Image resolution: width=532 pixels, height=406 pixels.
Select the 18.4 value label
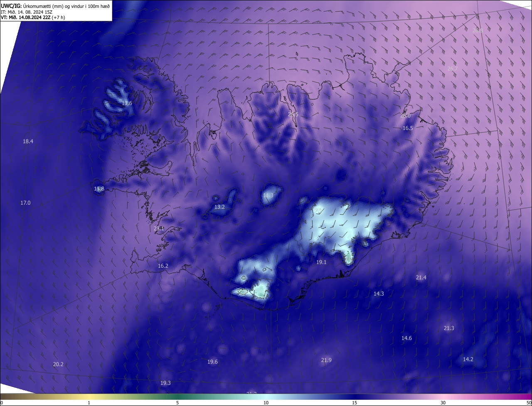pos(28,142)
